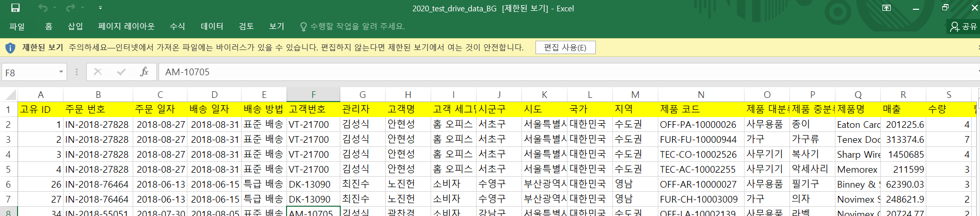Click 특급 배송 cell in row 6
The width and height of the screenshot is (980, 216).
pyautogui.click(x=264, y=184)
